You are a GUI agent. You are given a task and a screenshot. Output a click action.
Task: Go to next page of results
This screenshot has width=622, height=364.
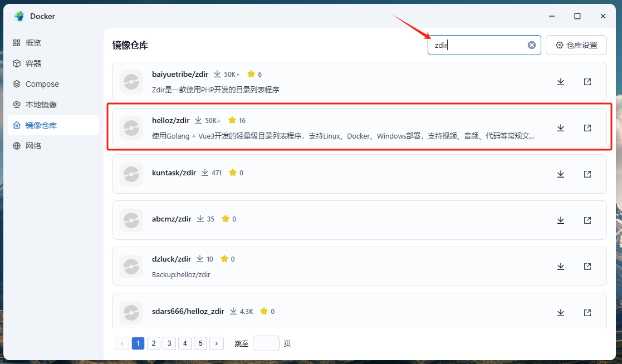[217, 343]
